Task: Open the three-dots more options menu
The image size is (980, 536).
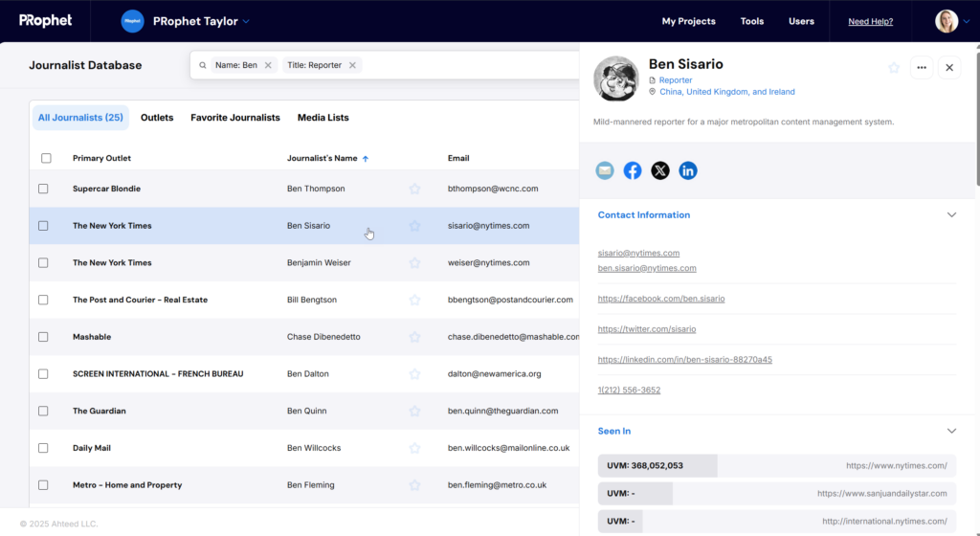Action: 922,67
